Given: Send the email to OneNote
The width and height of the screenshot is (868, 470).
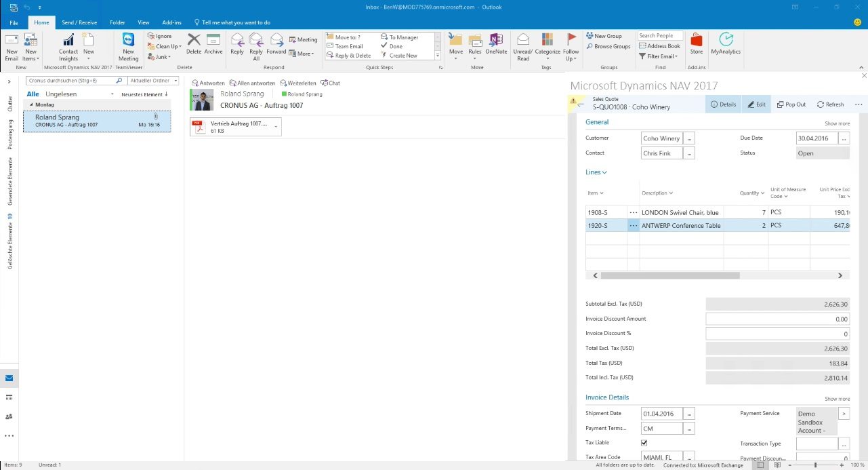Looking at the screenshot, I should (x=496, y=45).
